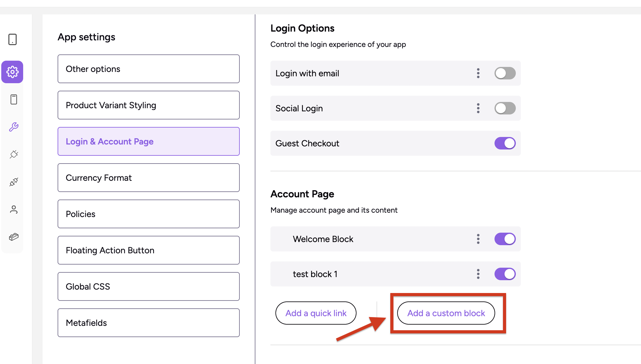Enable the Login with email toggle
The height and width of the screenshot is (364, 641).
click(x=505, y=73)
